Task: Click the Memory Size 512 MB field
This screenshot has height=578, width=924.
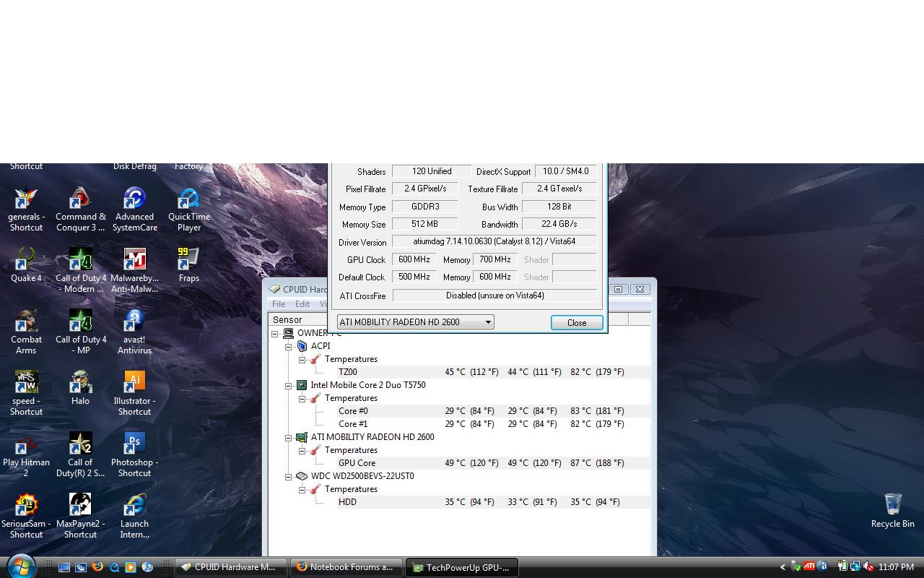Action: [425, 224]
